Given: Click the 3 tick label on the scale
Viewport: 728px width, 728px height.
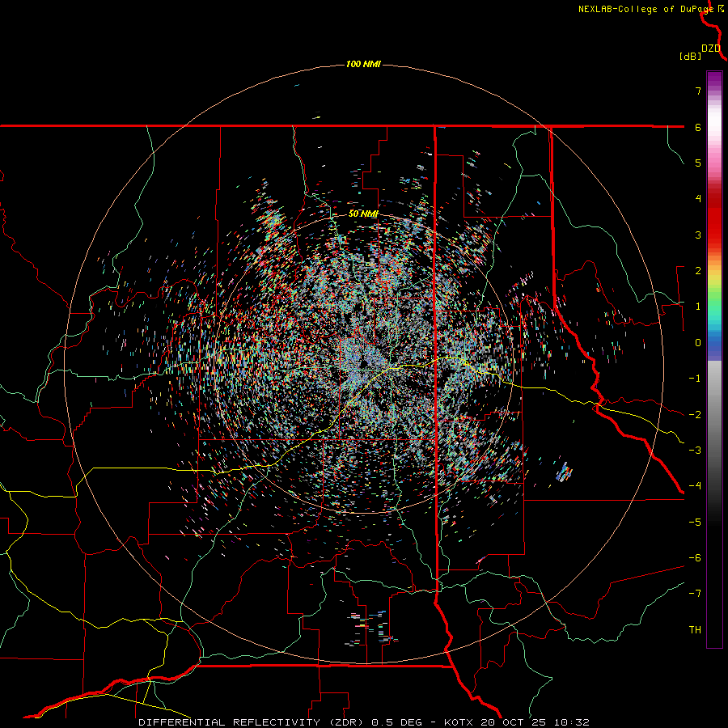Looking at the screenshot, I should [698, 235].
